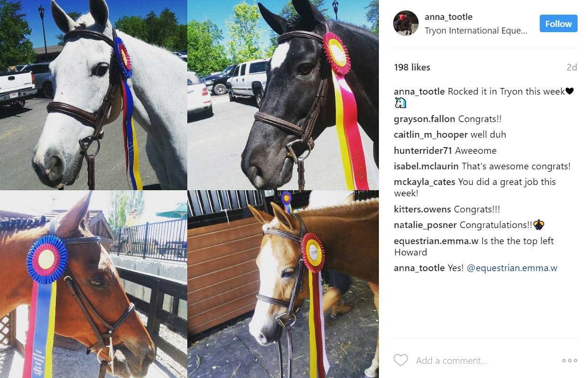Visit mckayla_cates's profile
The image size is (588, 378).
coord(424,182)
